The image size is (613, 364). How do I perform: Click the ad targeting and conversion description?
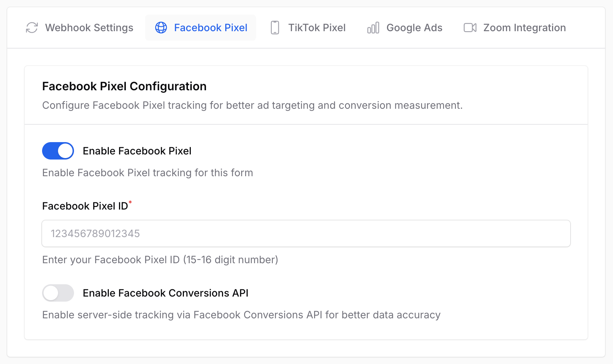click(x=252, y=105)
